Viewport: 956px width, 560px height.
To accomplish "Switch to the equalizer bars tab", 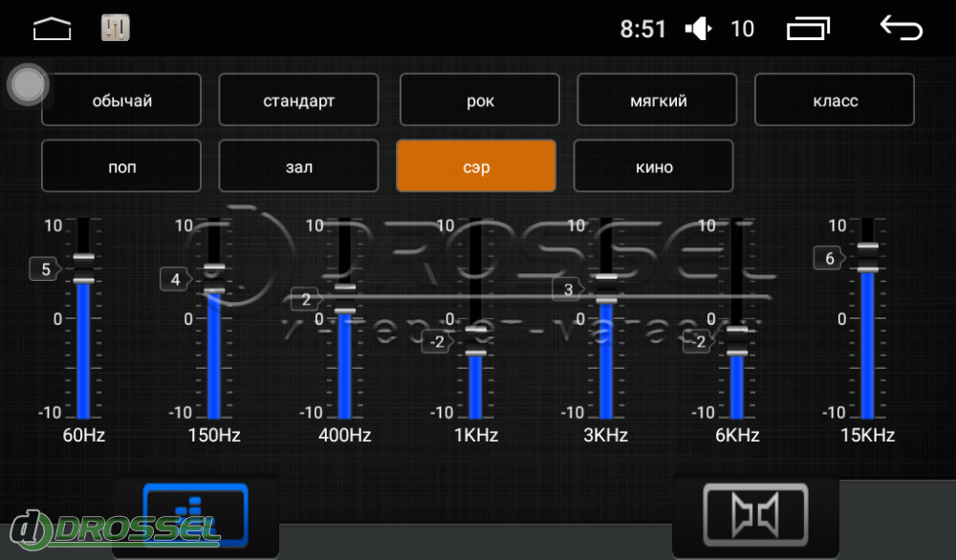I will point(195,513).
